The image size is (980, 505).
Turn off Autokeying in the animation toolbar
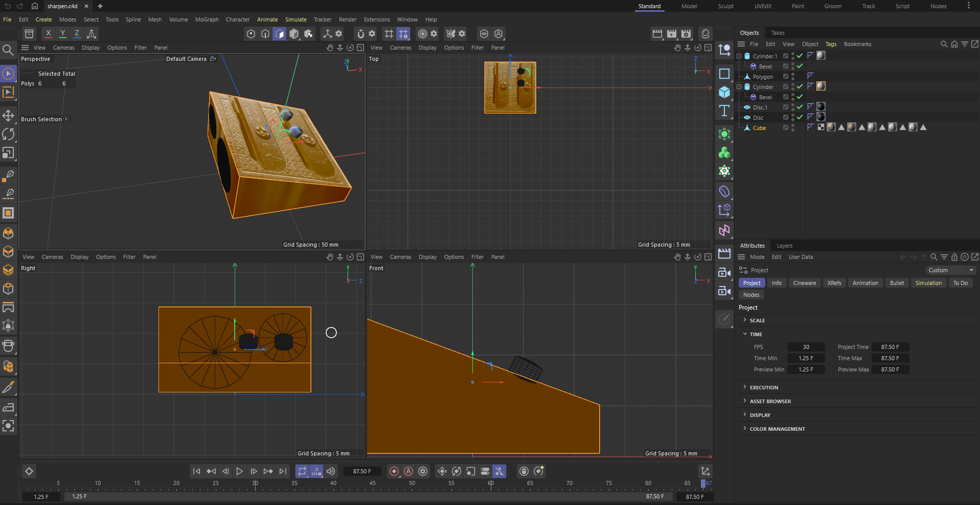click(x=408, y=471)
